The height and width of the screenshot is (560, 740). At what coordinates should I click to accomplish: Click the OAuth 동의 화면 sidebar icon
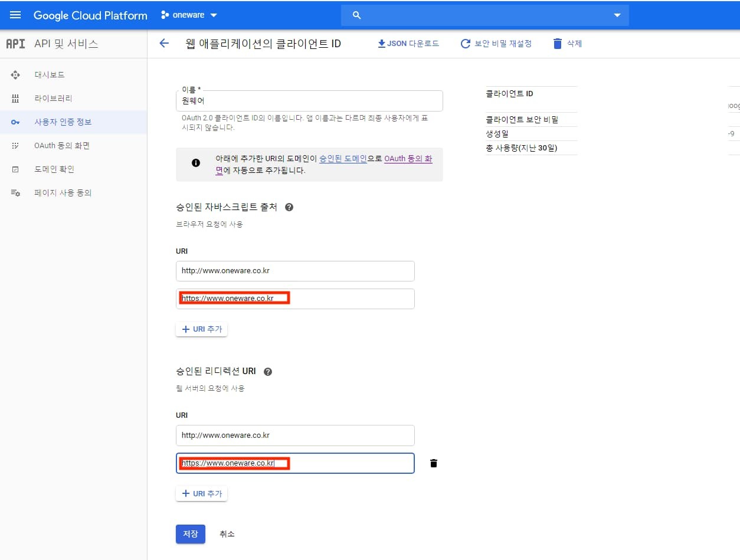coord(15,146)
